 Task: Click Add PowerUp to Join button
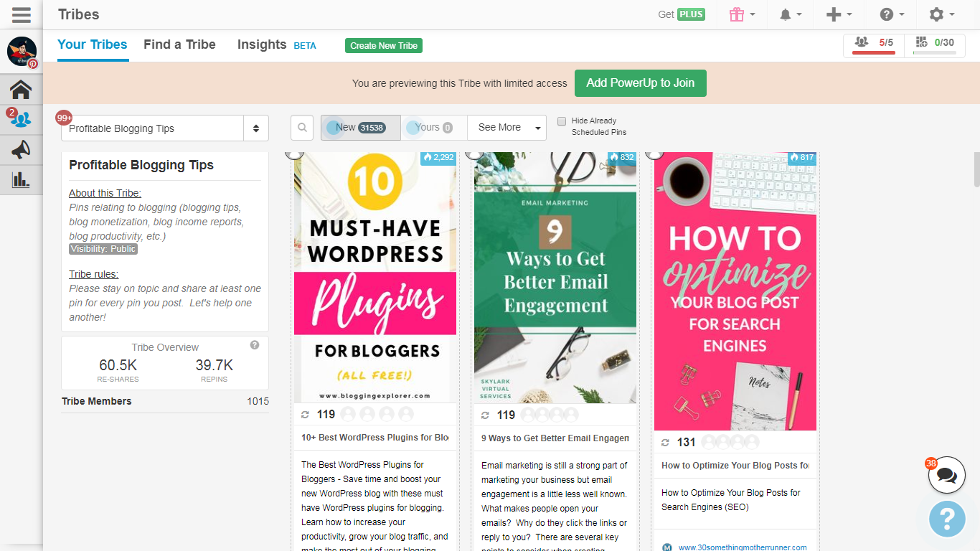640,83
